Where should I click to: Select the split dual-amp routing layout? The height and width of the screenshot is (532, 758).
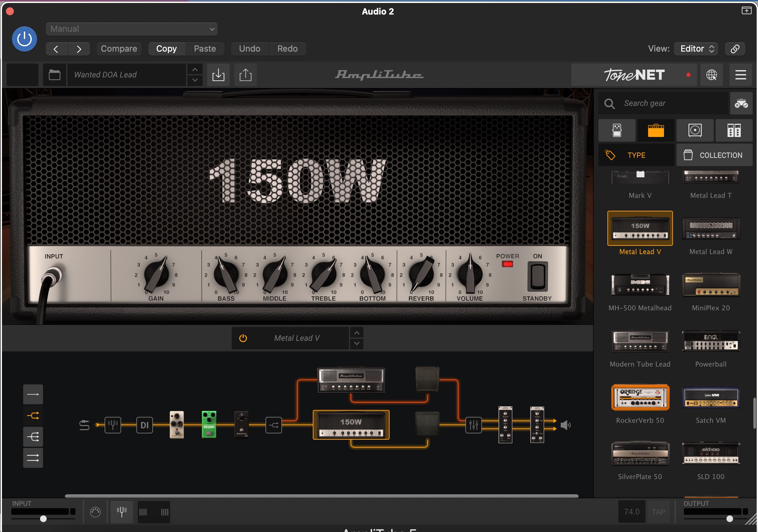click(33, 416)
